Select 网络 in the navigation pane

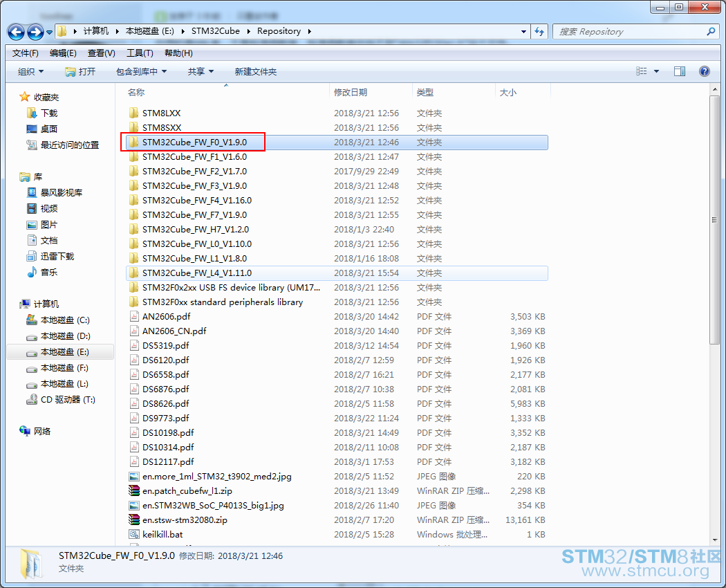pos(42,432)
